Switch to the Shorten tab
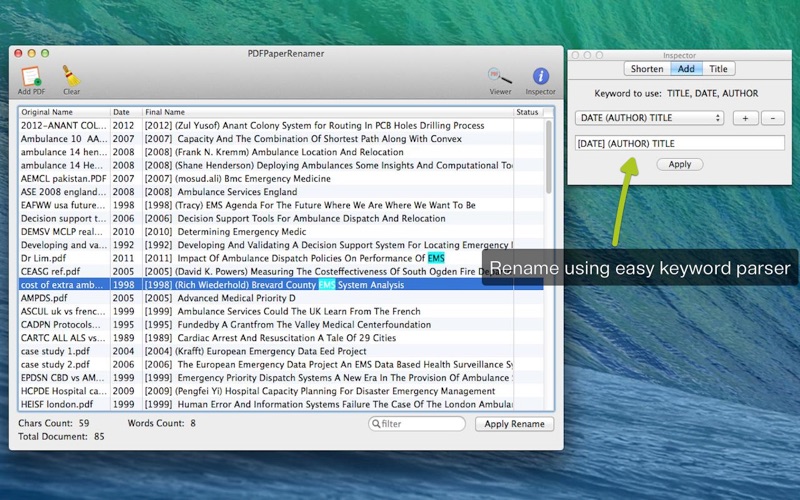Viewport: 800px width, 500px height. tap(647, 69)
